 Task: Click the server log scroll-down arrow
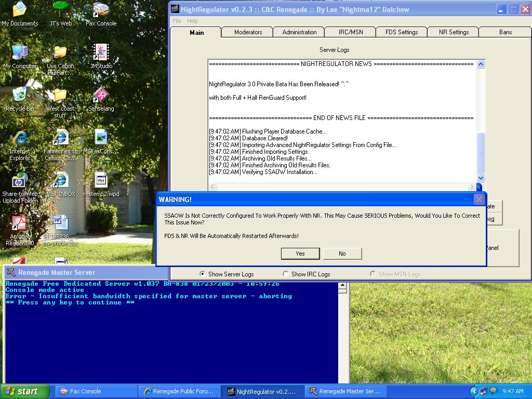click(481, 178)
